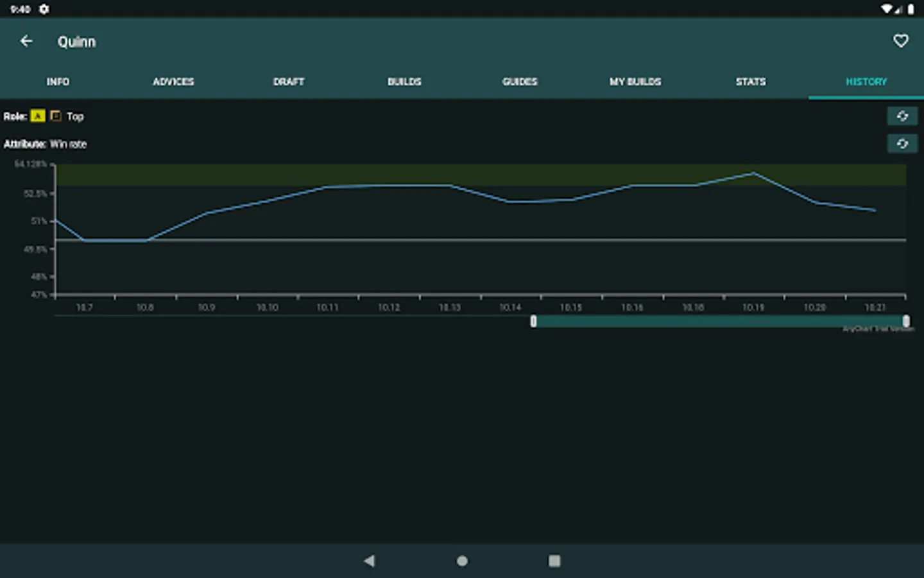
Task: Open the BUILDS tab
Action: pos(404,82)
